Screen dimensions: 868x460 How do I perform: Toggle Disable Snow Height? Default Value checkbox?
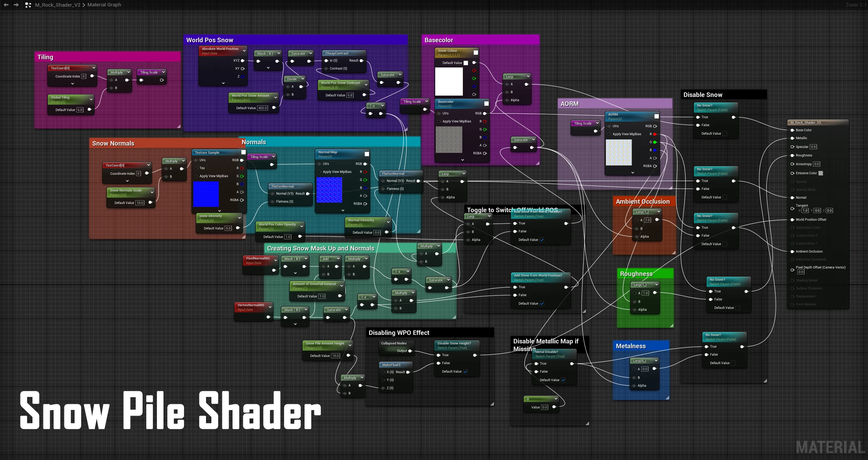465,372
